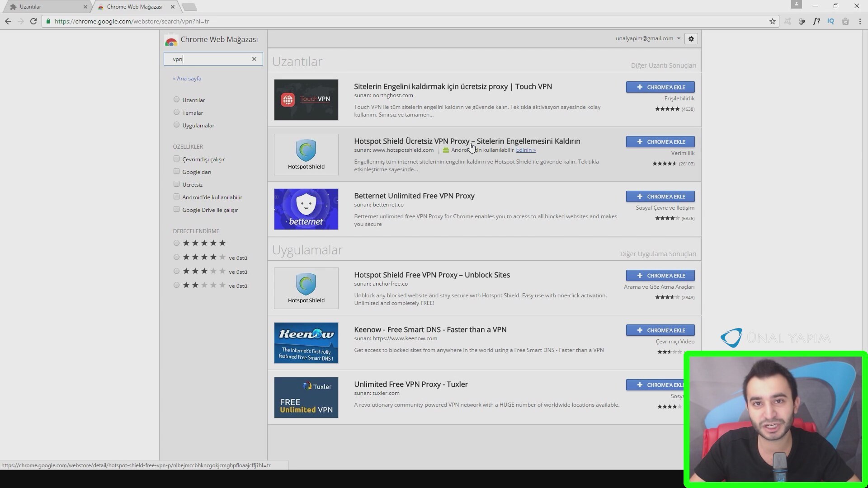
Task: Clear the vpn search box
Action: (254, 59)
